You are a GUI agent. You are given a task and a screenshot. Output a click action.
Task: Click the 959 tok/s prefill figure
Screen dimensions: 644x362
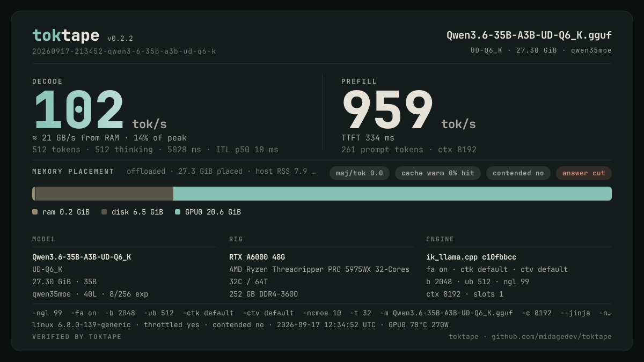[408, 110]
